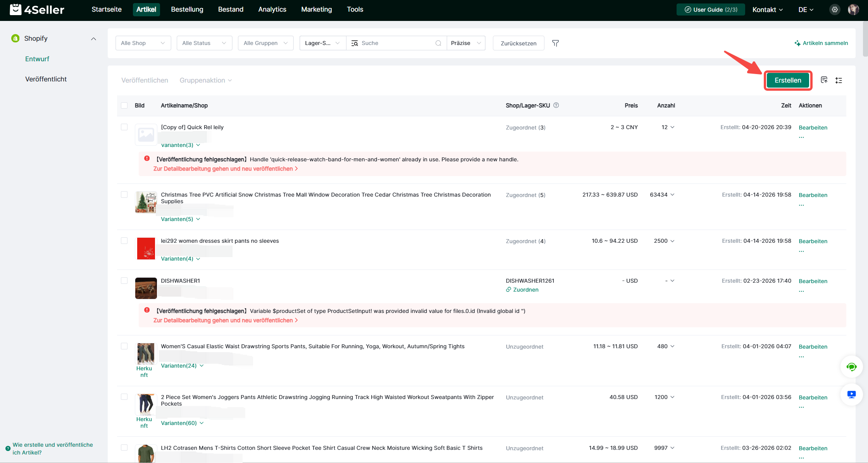
Task: Open the row height adjustment icon
Action: [x=839, y=80]
